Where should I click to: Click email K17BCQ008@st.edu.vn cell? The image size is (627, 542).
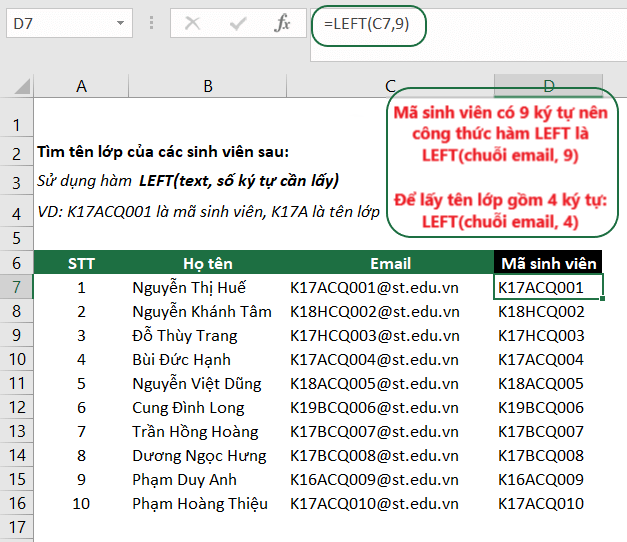[x=390, y=455]
